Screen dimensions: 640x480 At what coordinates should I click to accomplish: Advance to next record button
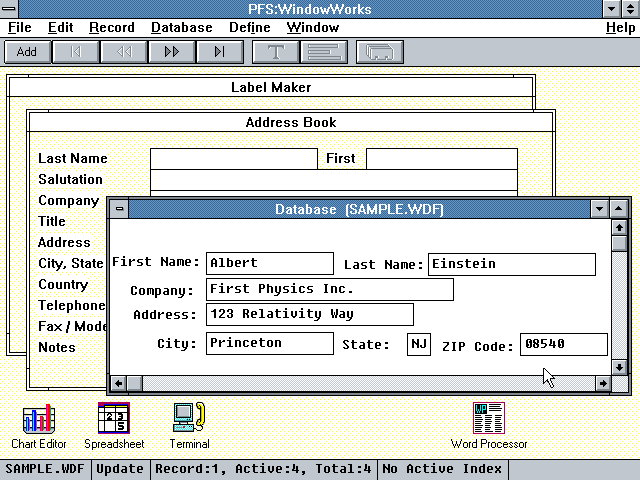(x=172, y=52)
